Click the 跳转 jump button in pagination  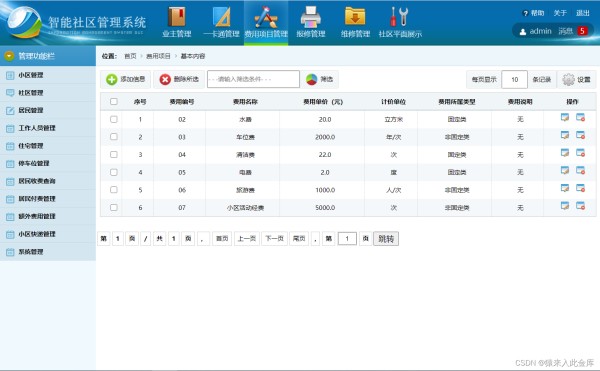pyautogui.click(x=386, y=239)
